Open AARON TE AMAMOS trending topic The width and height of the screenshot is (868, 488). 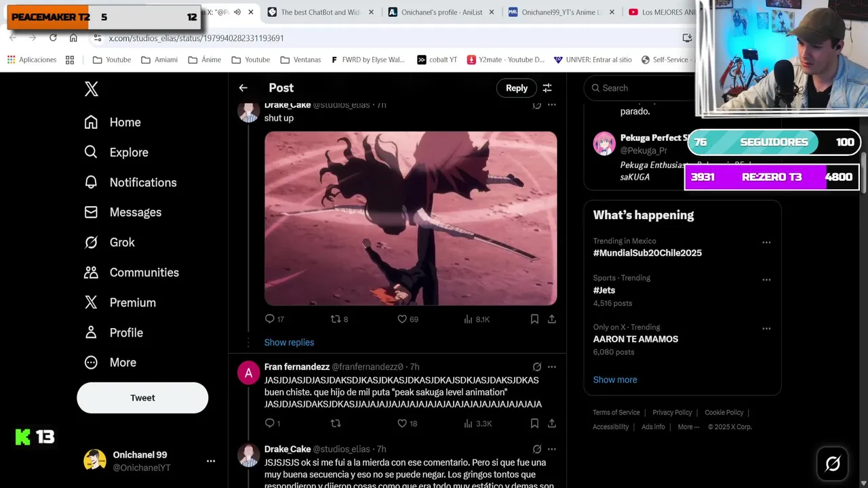point(635,339)
